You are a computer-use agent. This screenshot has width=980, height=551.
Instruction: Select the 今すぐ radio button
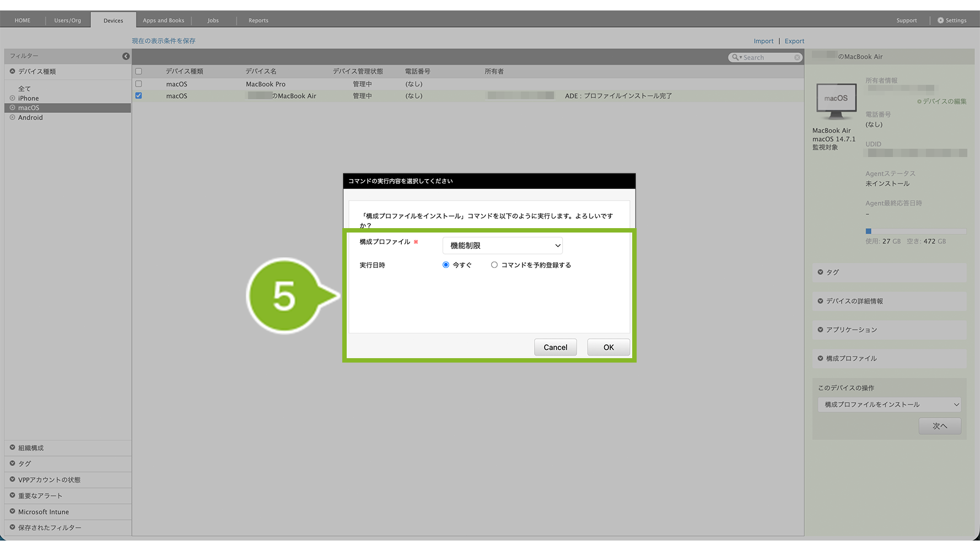pos(446,265)
